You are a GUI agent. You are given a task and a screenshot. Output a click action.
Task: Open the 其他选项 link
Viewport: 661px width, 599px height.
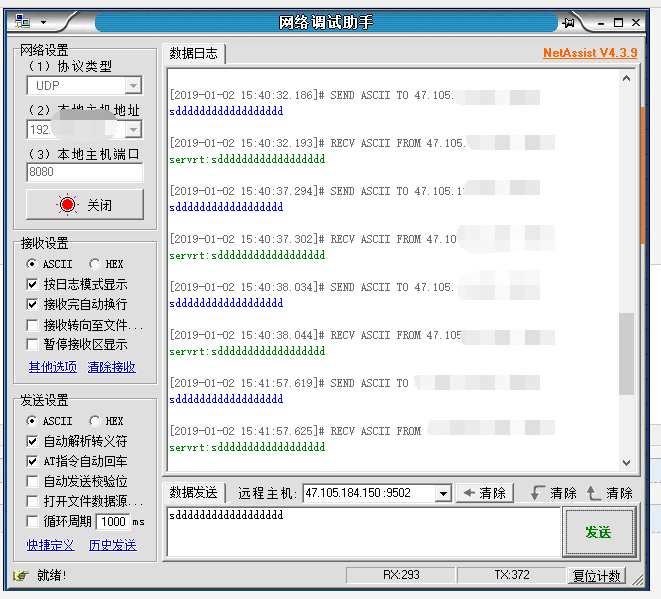click(53, 367)
